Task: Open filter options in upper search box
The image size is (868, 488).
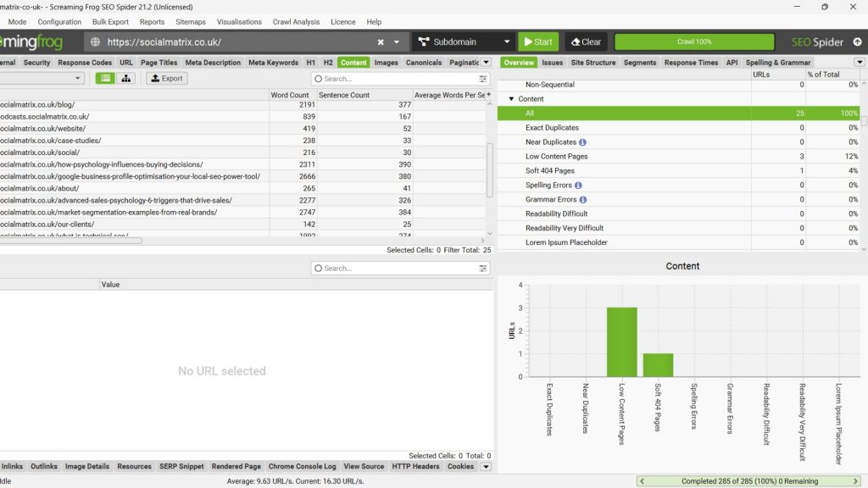Action: [483, 79]
